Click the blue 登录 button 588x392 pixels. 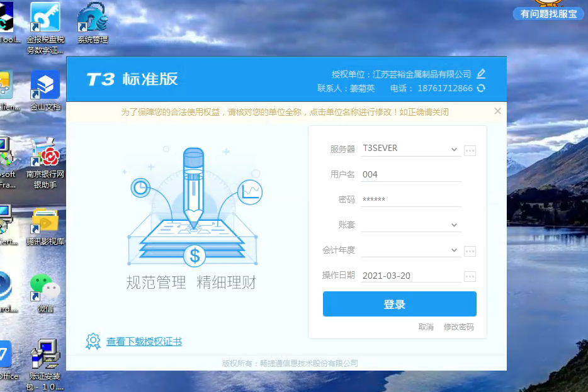pyautogui.click(x=400, y=304)
